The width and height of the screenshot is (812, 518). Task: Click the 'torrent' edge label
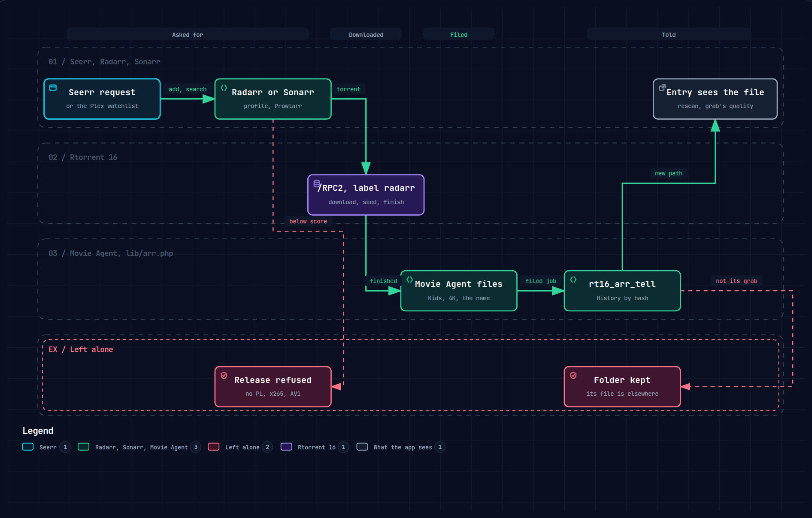click(x=348, y=89)
